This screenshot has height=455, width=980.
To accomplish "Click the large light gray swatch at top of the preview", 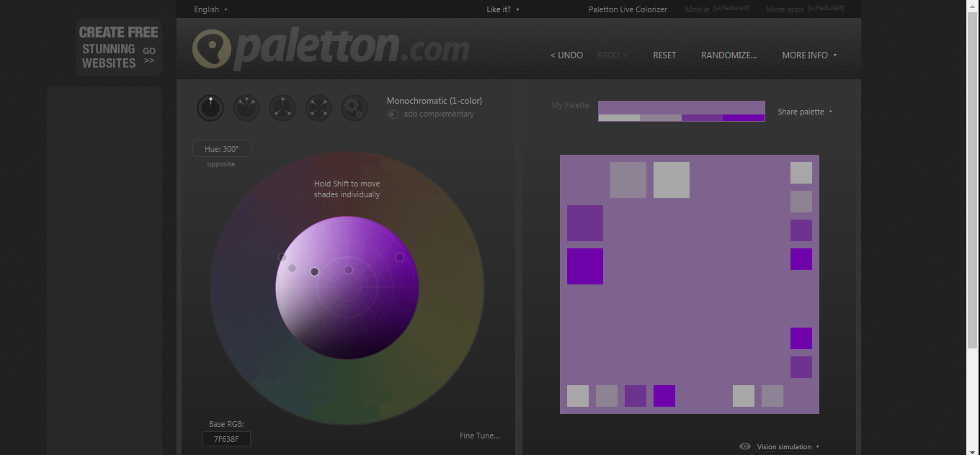I will click(x=672, y=180).
